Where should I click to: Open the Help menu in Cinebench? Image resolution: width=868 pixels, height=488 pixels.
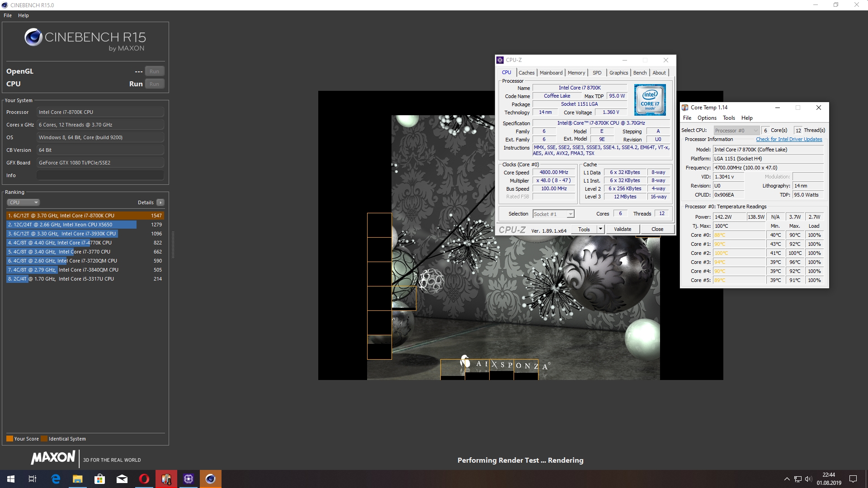(x=24, y=15)
